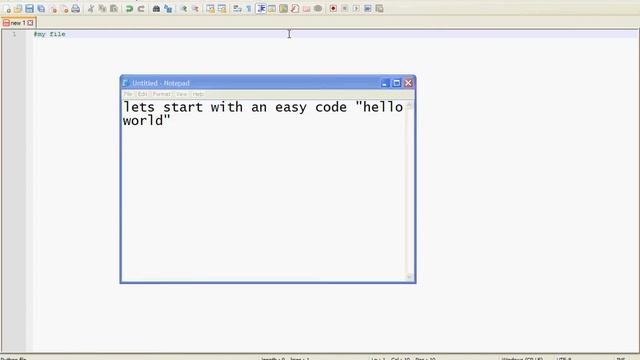Click the word "world" in Notepad
This screenshot has height=360, width=640.
pyautogui.click(x=143, y=121)
